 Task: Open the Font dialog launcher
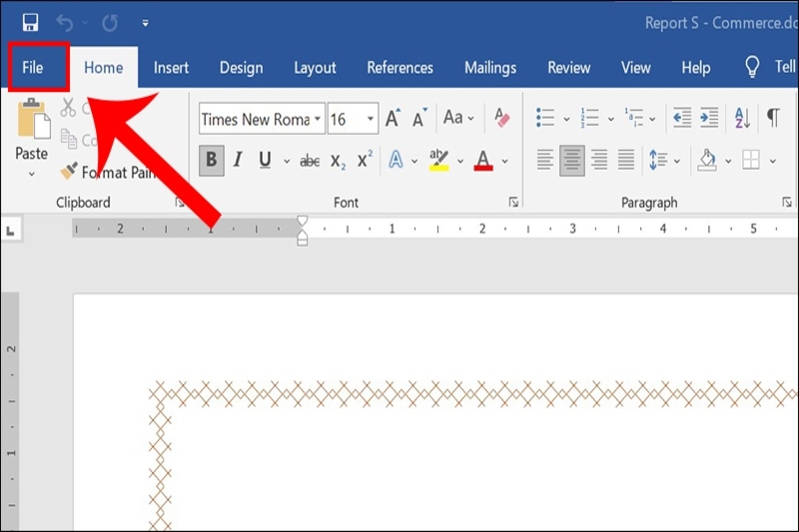[x=513, y=203]
